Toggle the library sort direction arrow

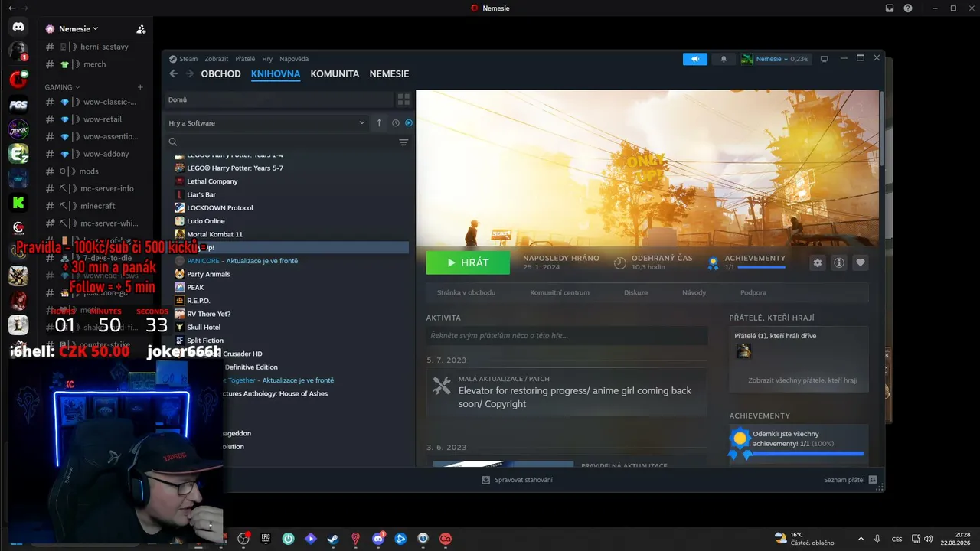[x=379, y=123]
